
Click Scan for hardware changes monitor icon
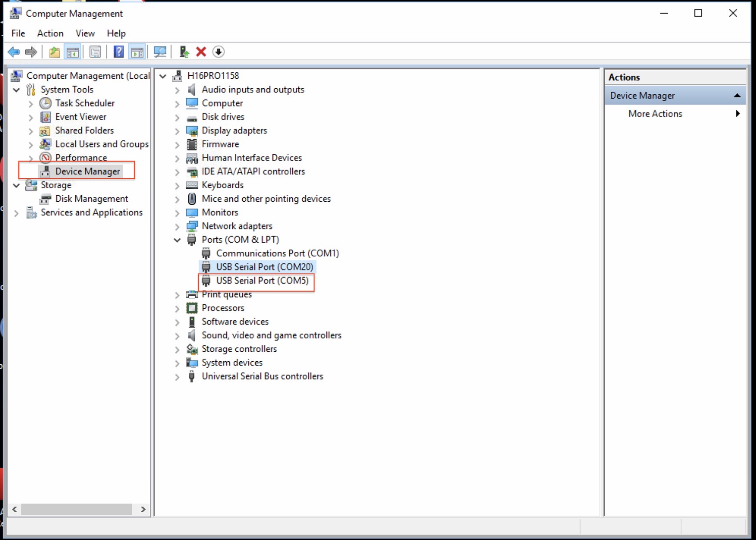pyautogui.click(x=160, y=52)
